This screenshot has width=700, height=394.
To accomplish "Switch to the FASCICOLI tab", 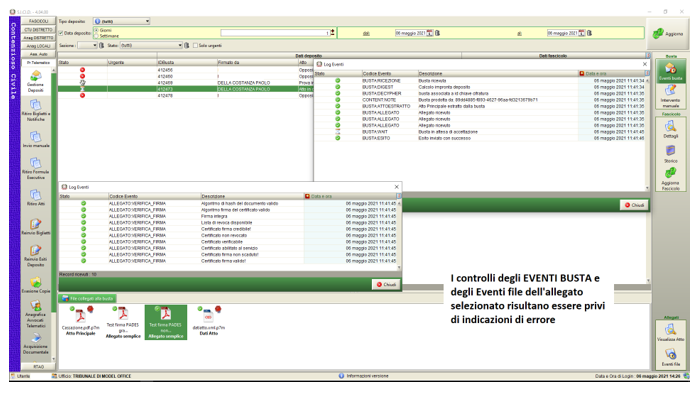I will click(x=38, y=21).
